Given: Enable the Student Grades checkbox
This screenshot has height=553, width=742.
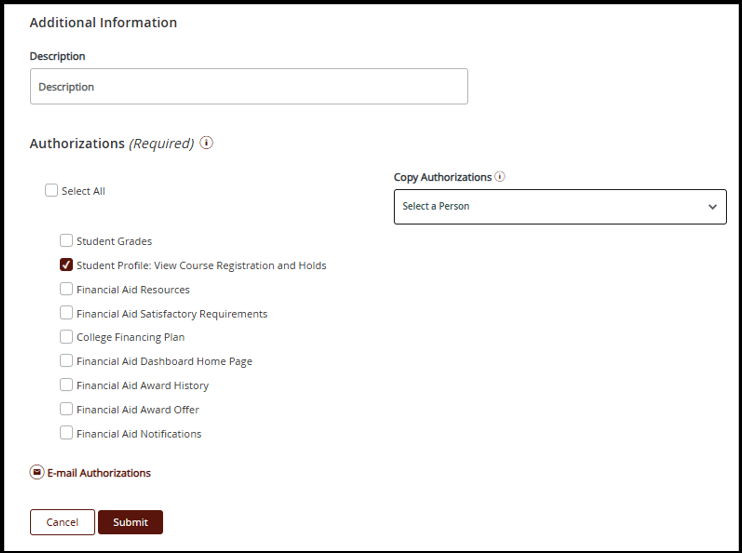Looking at the screenshot, I should pos(66,241).
